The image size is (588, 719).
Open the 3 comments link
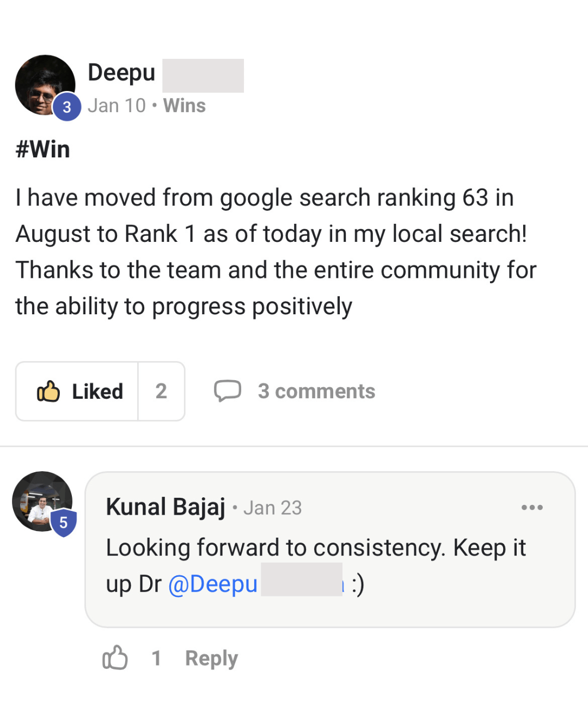316,391
